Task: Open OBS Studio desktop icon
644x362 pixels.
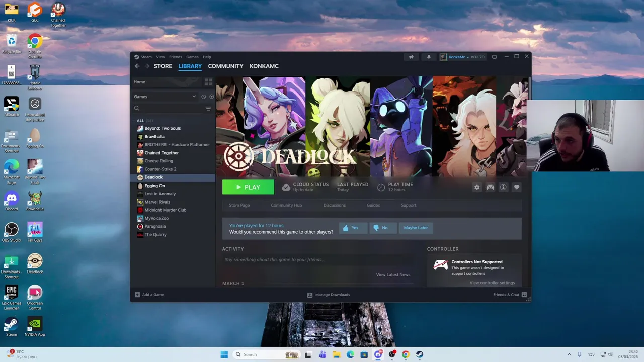Action: click(x=11, y=232)
